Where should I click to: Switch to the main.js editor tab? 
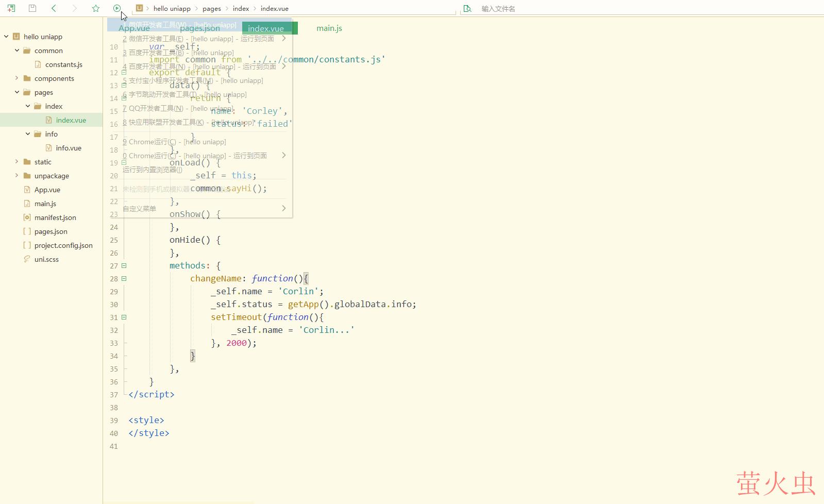point(329,28)
